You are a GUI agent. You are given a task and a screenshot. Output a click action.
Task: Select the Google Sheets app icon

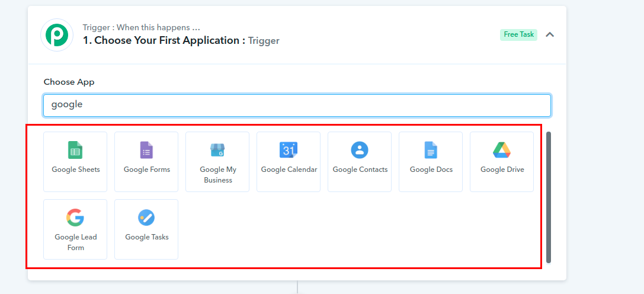click(75, 150)
